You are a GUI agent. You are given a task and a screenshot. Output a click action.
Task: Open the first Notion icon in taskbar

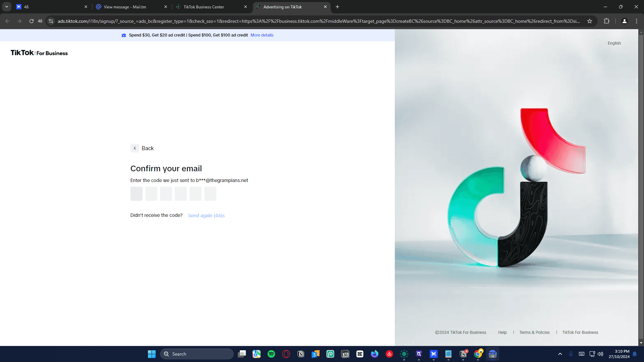pyautogui.click(x=301, y=354)
